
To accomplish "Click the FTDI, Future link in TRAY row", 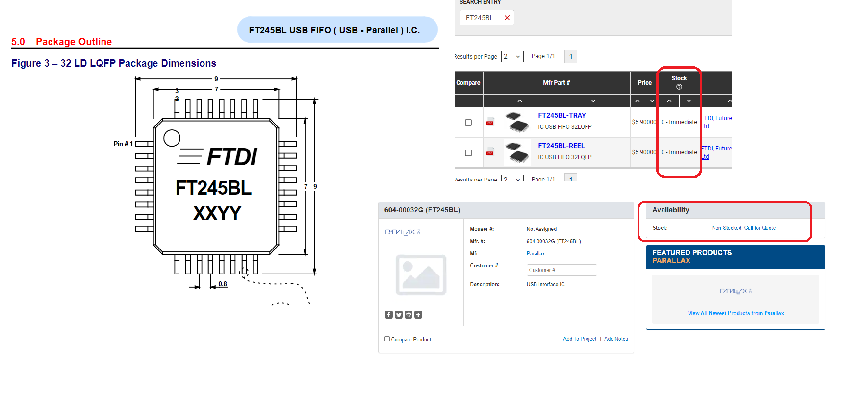I will click(716, 118).
